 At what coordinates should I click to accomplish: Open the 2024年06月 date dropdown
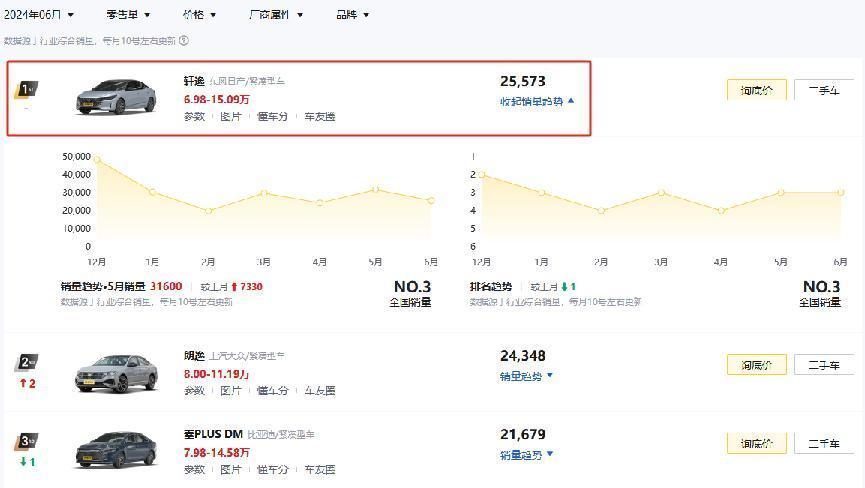(x=39, y=15)
